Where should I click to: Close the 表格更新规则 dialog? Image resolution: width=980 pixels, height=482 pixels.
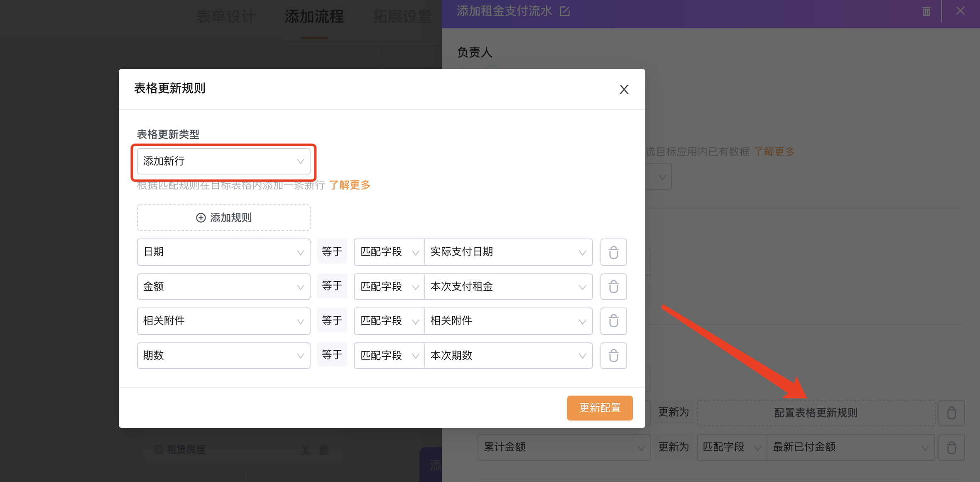coord(624,89)
